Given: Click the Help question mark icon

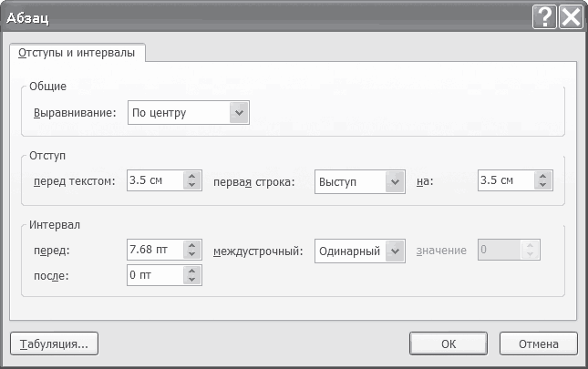Looking at the screenshot, I should (544, 17).
